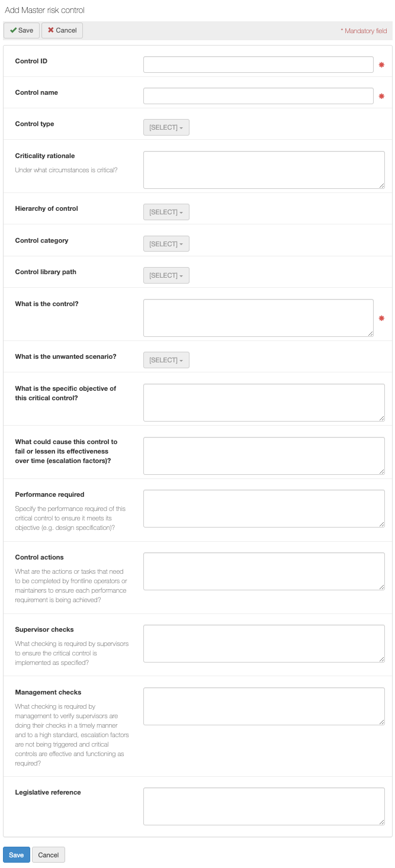
Task: Open the Control type dropdown
Action: (166, 127)
